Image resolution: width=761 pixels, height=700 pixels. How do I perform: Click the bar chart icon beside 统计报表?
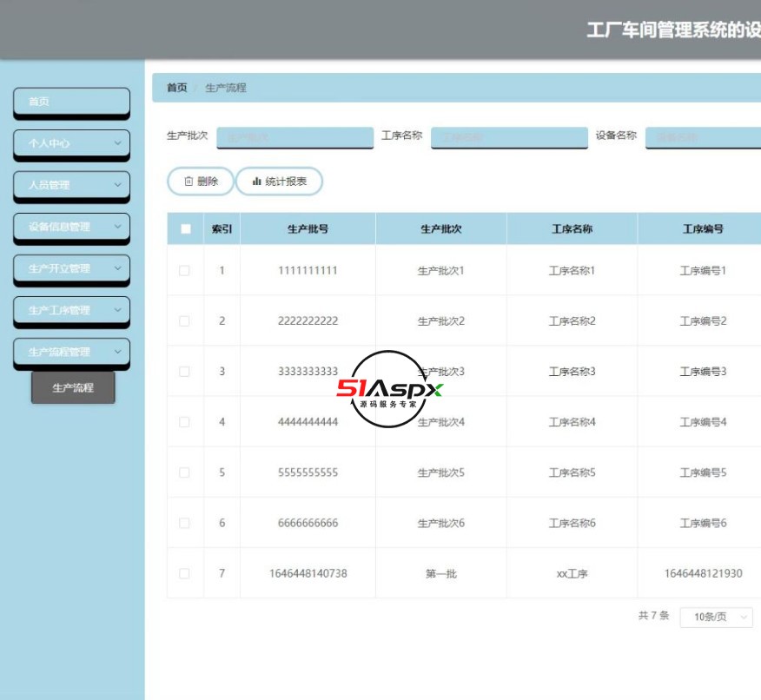click(x=255, y=182)
